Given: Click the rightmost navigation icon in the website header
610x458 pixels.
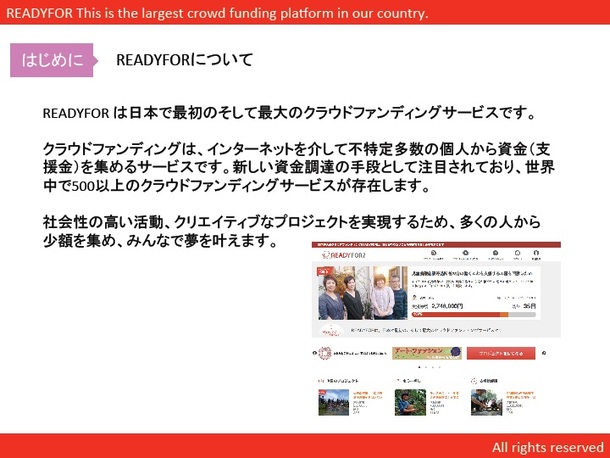Looking at the screenshot, I should 536,255.
